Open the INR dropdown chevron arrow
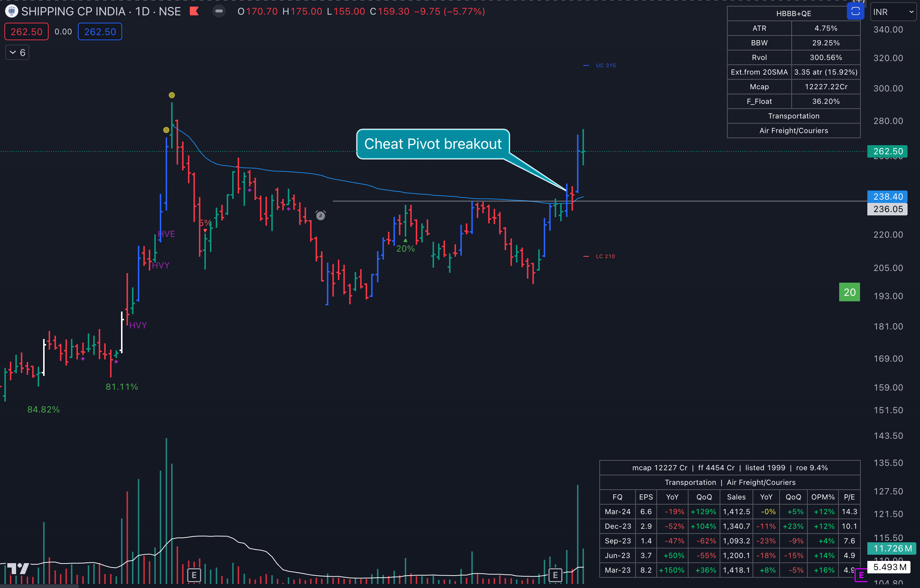This screenshot has width=920, height=588. tap(910, 12)
